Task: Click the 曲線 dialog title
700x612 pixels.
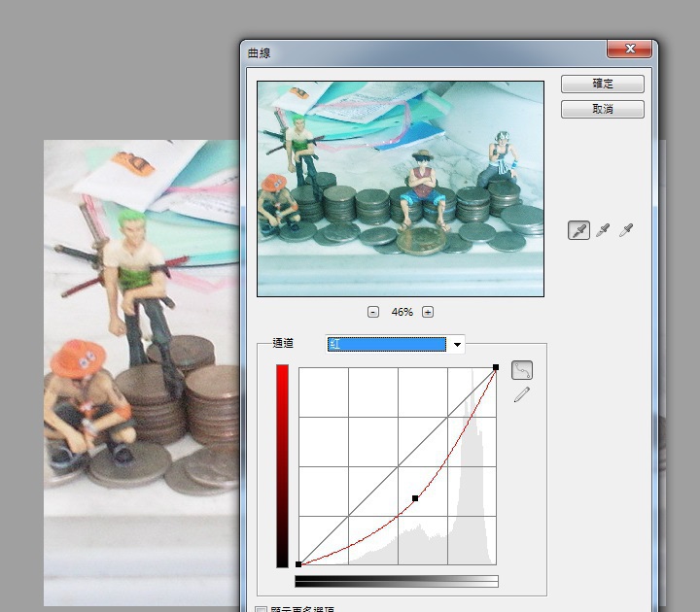Action: pos(260,53)
